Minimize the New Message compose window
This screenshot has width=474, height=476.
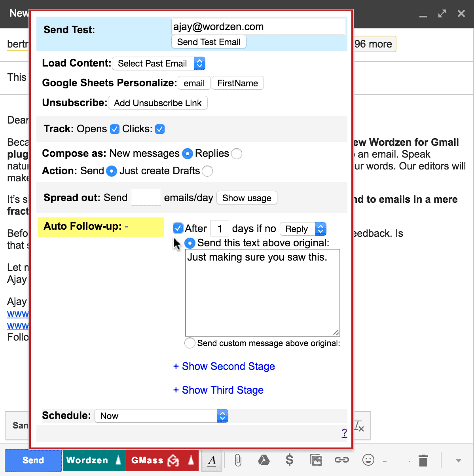point(423,16)
